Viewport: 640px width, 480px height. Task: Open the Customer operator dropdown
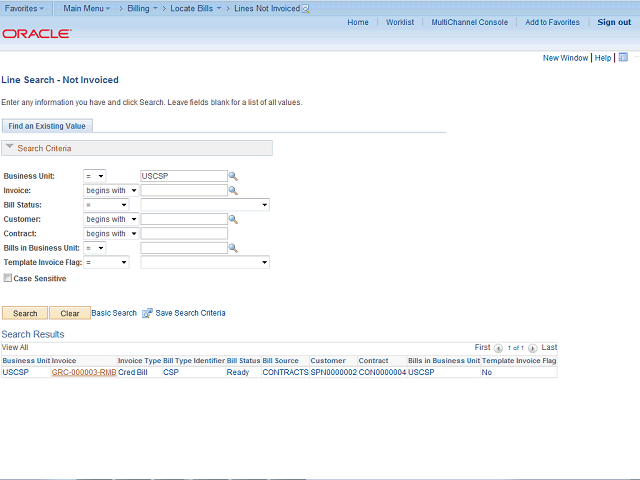111,219
